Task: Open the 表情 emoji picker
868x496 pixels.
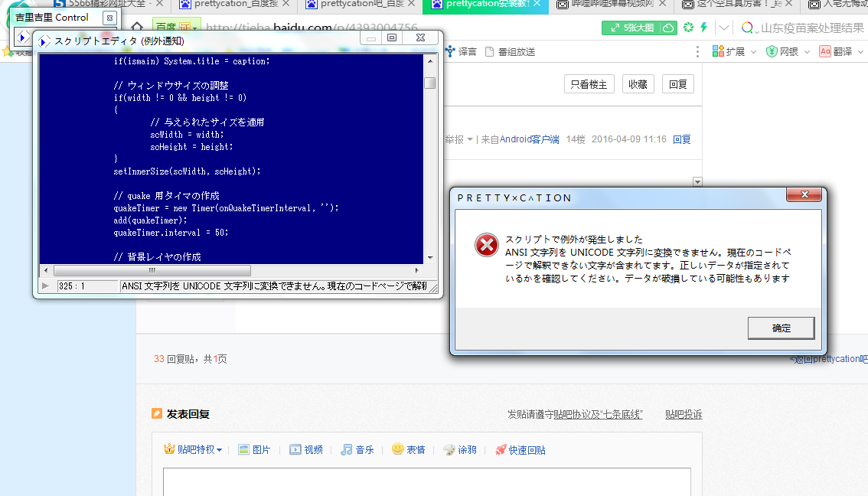Action: coord(409,449)
